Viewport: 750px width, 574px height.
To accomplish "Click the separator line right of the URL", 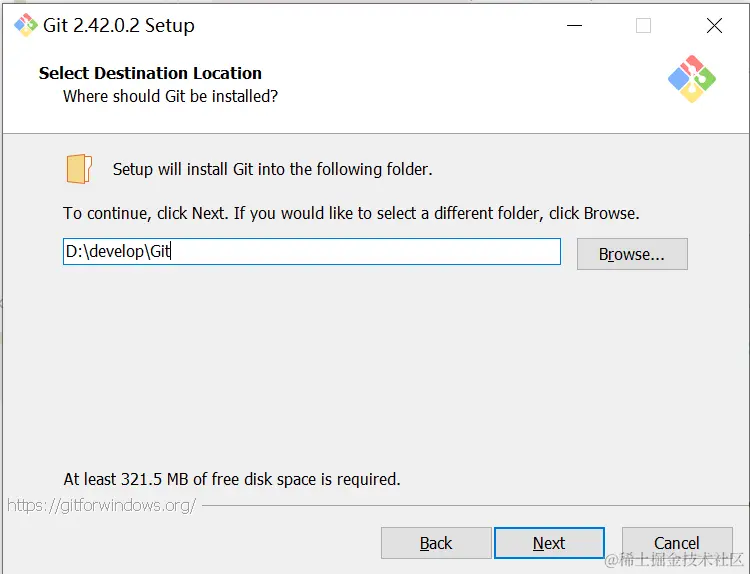I will [470, 505].
